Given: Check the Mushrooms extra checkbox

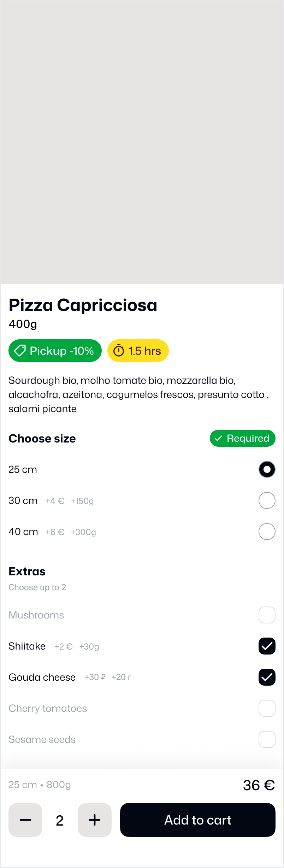Looking at the screenshot, I should point(267,615).
